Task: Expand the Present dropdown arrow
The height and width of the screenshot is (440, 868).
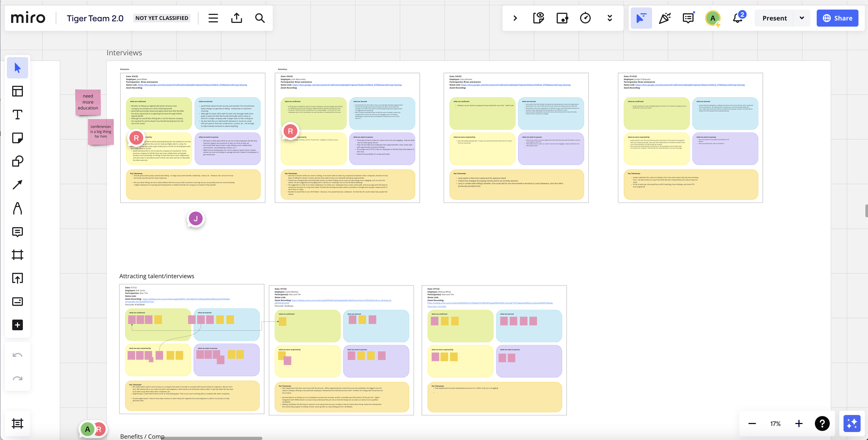Action: 802,18
